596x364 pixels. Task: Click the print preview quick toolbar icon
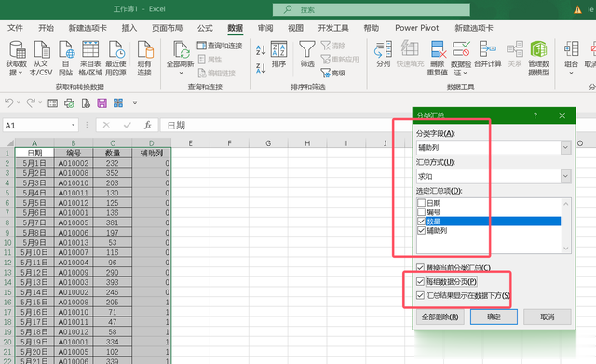[86, 103]
